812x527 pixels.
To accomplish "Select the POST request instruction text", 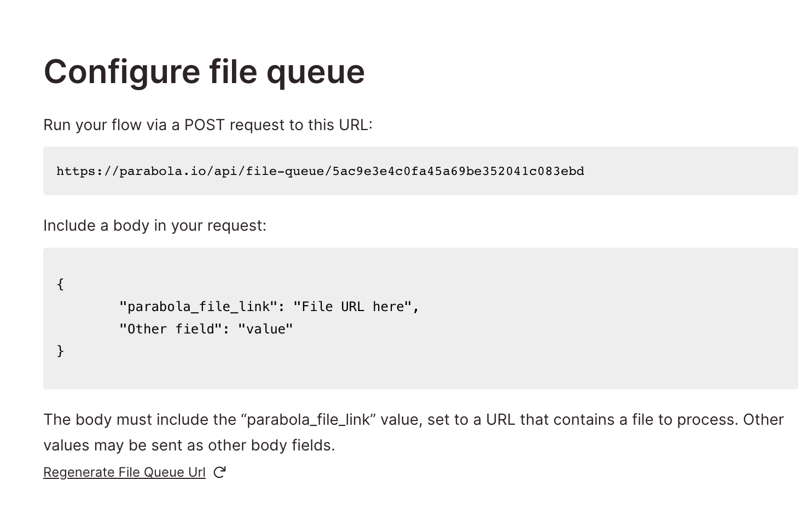I will tap(208, 125).
